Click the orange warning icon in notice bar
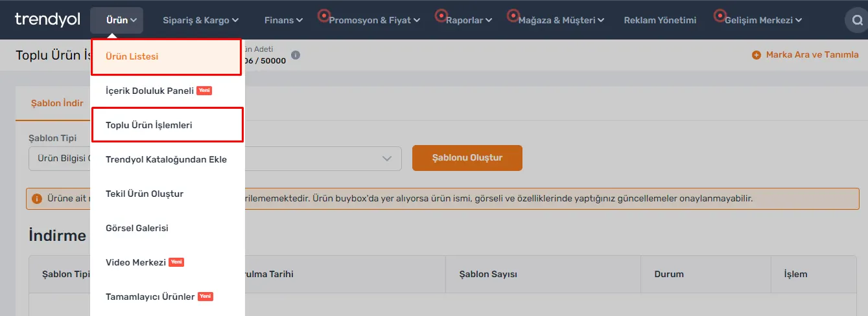 pyautogui.click(x=37, y=198)
